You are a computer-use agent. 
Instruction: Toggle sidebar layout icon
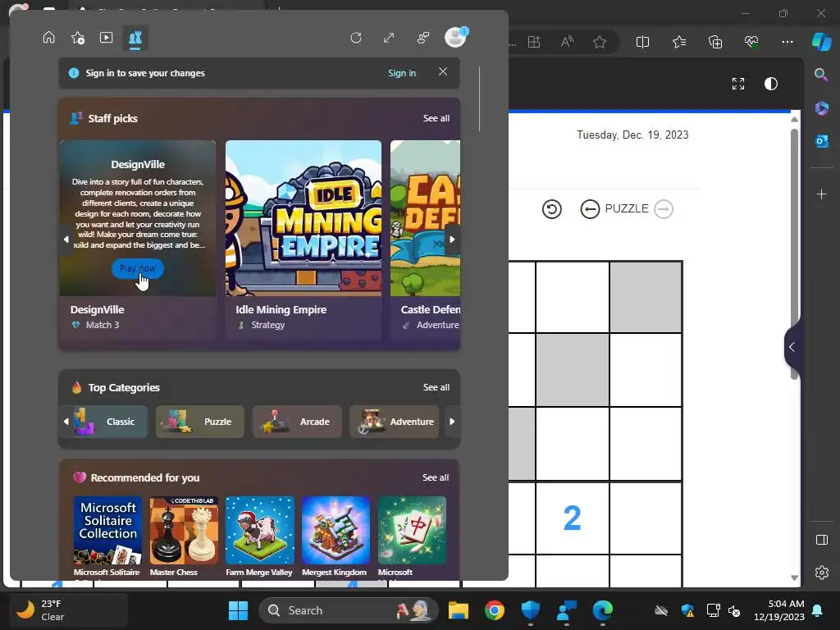(821, 540)
